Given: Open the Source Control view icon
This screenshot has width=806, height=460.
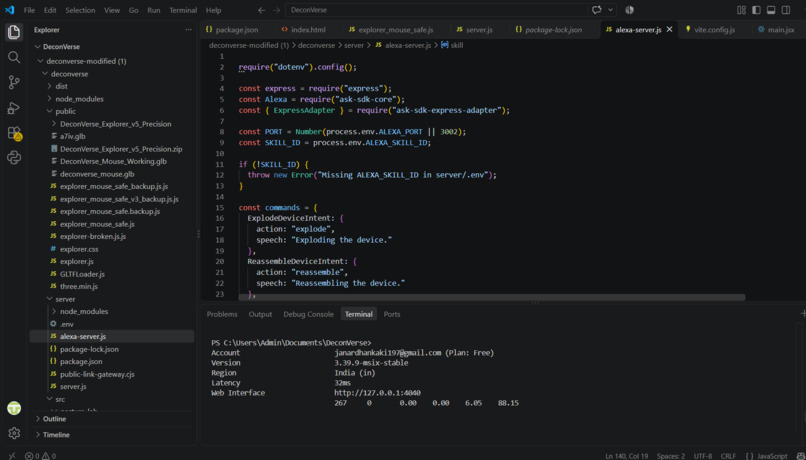Looking at the screenshot, I should tap(14, 82).
